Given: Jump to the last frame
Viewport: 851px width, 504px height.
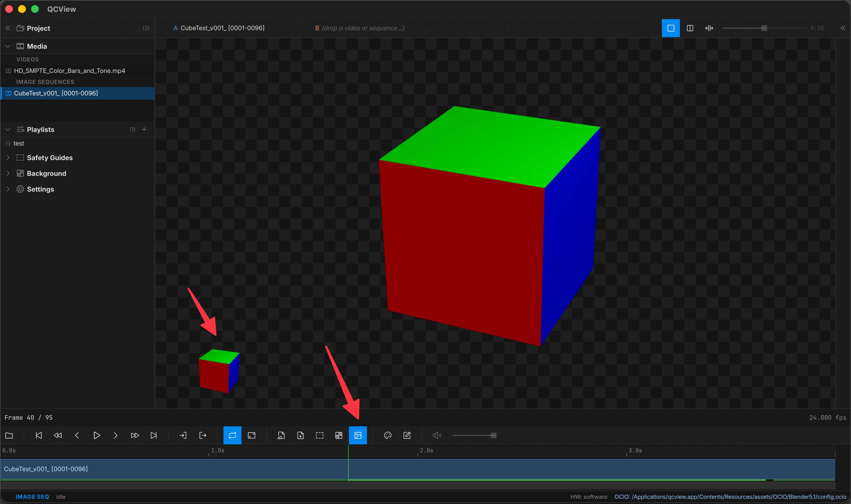Looking at the screenshot, I should click(154, 435).
